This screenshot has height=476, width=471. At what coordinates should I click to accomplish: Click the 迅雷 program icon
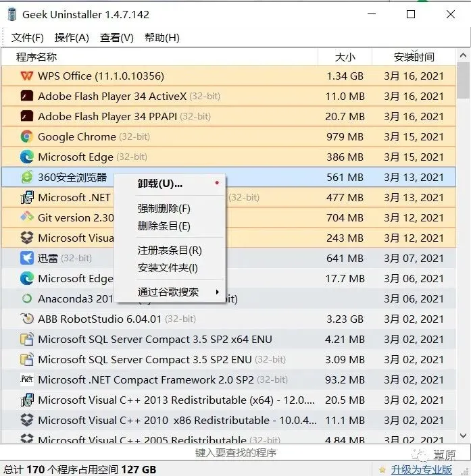click(x=27, y=258)
